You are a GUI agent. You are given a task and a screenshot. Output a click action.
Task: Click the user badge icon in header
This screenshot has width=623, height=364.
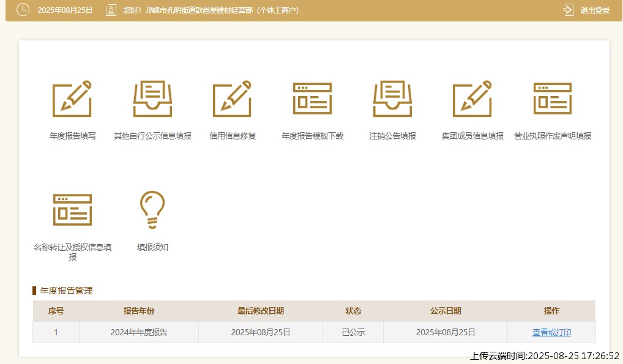[111, 10]
